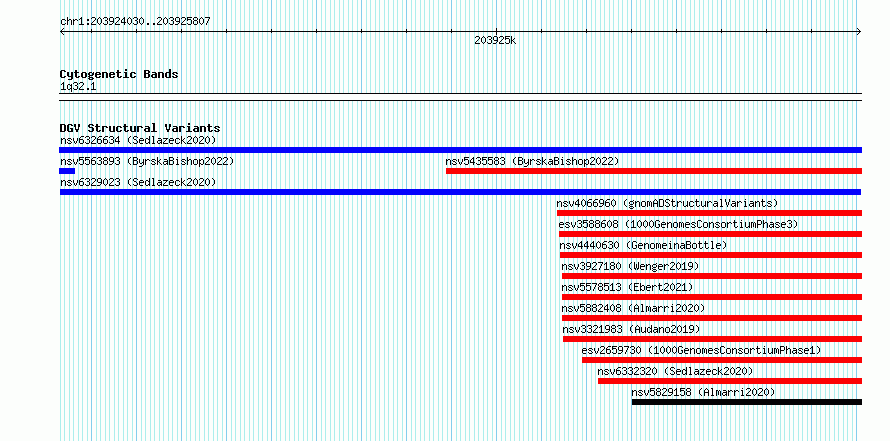Viewport: 890px width, 441px height.
Task: Open the esv2659730 1000GenomesConsortiumPhase1 label
Action: 702,350
